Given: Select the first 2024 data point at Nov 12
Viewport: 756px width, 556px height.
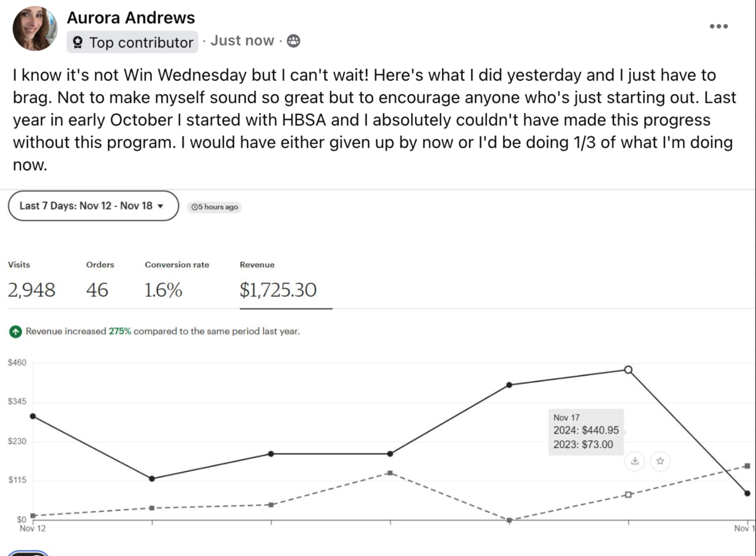Looking at the screenshot, I should pos(33,416).
